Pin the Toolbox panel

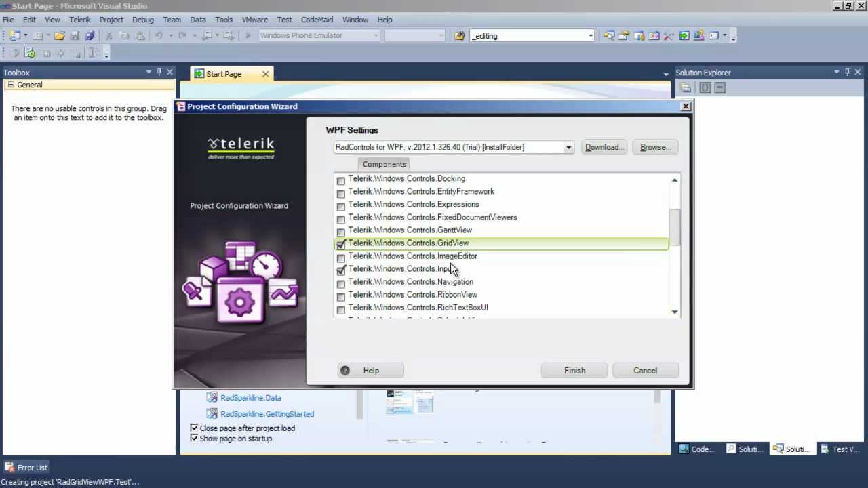click(x=159, y=72)
